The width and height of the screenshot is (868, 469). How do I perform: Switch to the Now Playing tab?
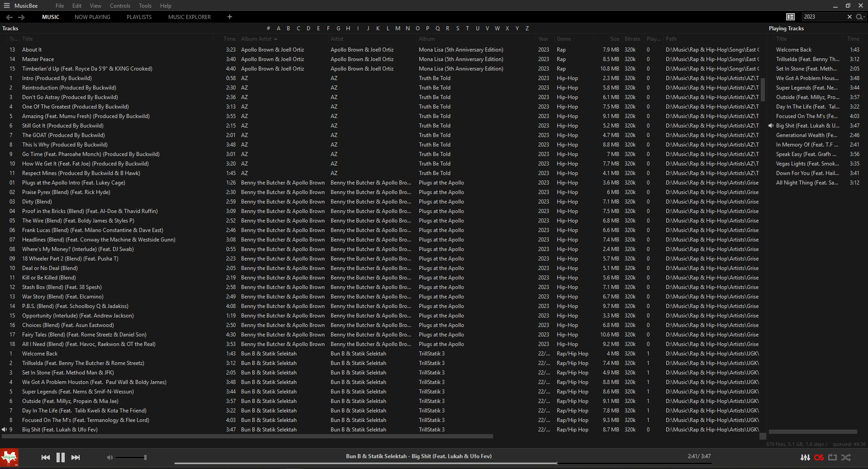point(92,17)
